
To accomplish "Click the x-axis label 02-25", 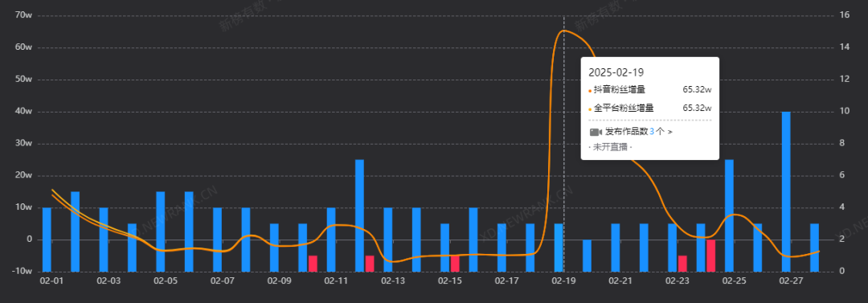I will [734, 280].
